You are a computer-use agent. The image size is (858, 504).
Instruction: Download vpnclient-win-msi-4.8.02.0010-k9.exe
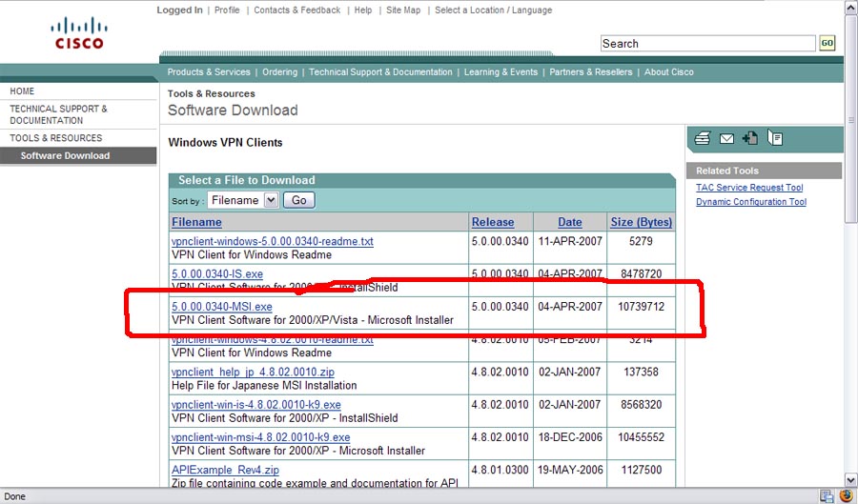pyautogui.click(x=260, y=437)
